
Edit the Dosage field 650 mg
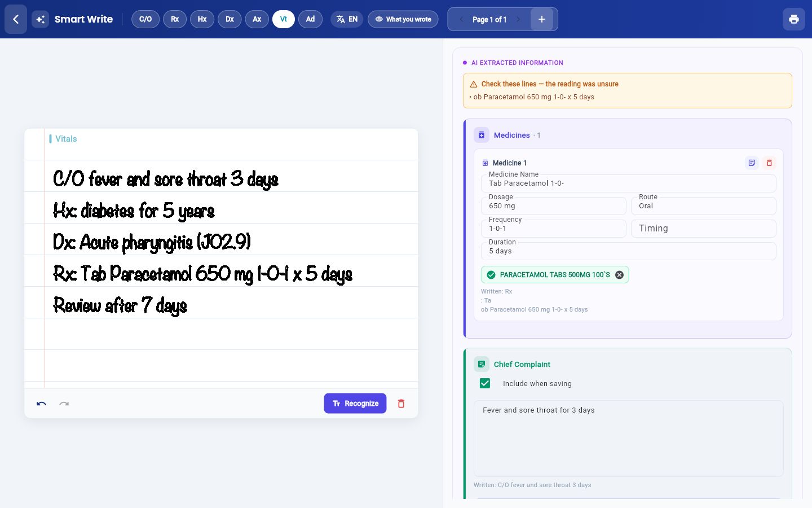pos(553,206)
